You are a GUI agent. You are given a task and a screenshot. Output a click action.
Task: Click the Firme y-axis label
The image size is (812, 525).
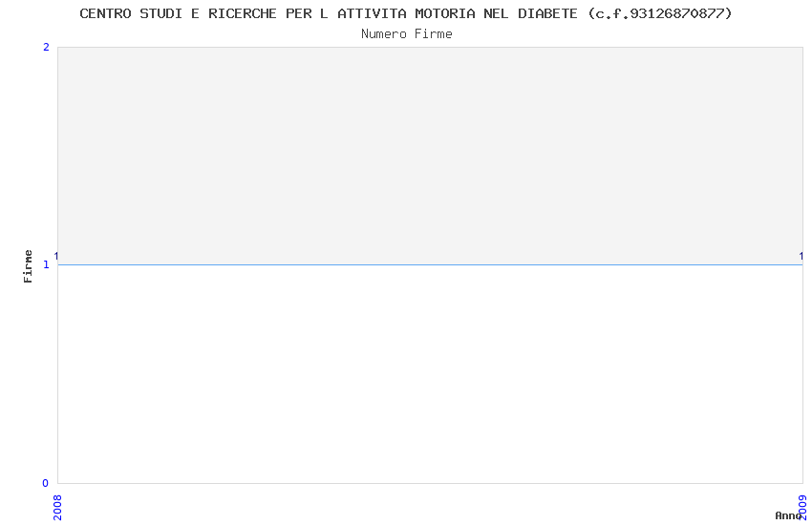click(28, 266)
